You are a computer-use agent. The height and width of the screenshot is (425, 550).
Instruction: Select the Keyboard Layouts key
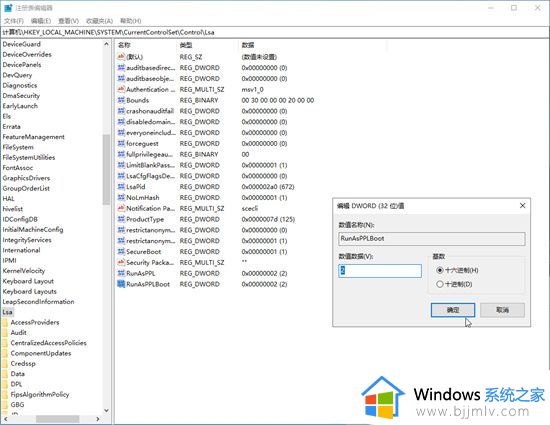pos(29,291)
